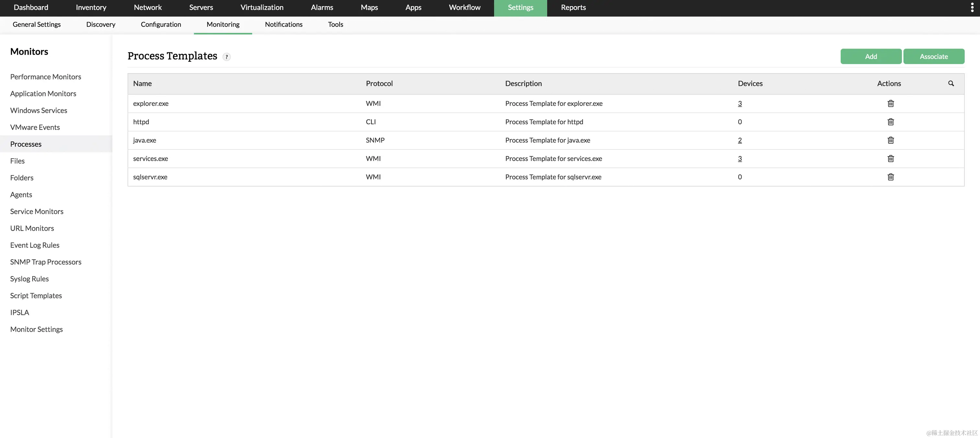Image resolution: width=980 pixels, height=438 pixels.
Task: Open the Maps tab
Action: click(369, 7)
